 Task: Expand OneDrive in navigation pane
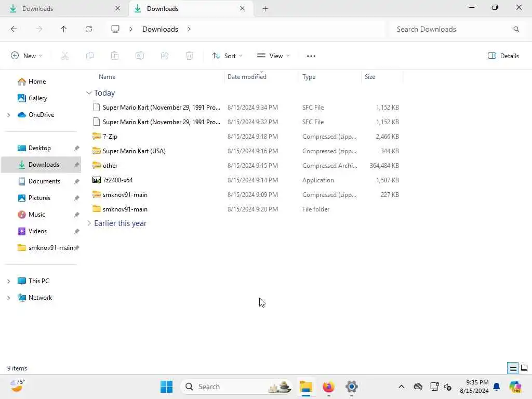[x=9, y=115]
